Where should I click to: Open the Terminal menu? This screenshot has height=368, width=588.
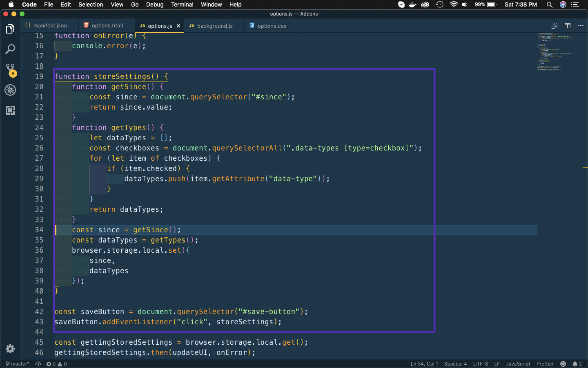[x=182, y=4]
